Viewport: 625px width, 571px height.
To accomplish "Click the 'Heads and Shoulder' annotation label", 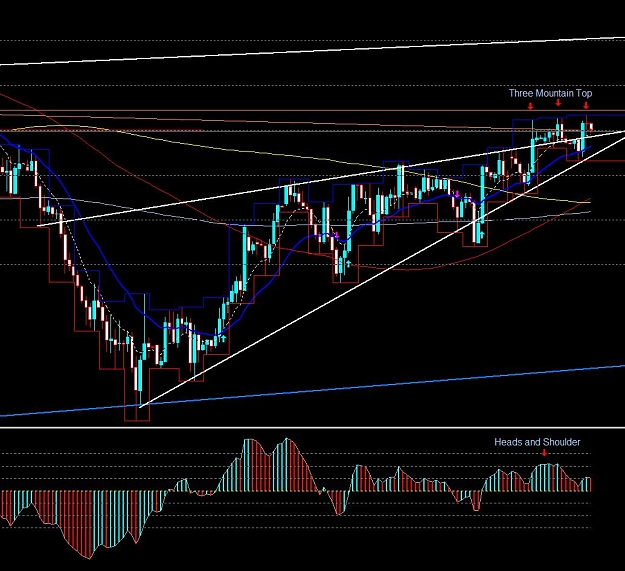I will click(537, 442).
